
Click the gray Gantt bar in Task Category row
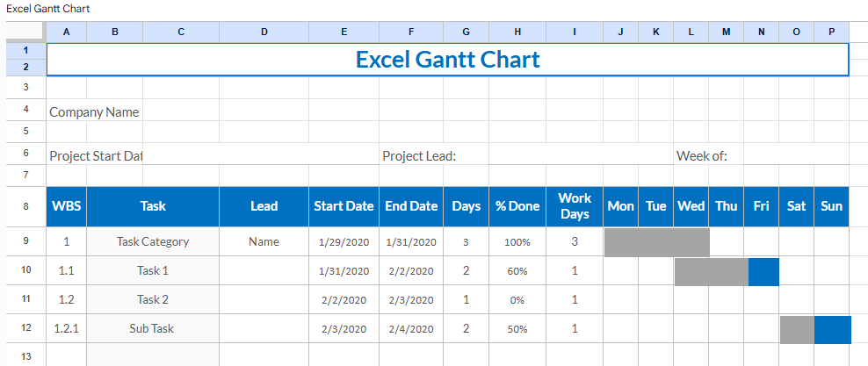pos(656,241)
